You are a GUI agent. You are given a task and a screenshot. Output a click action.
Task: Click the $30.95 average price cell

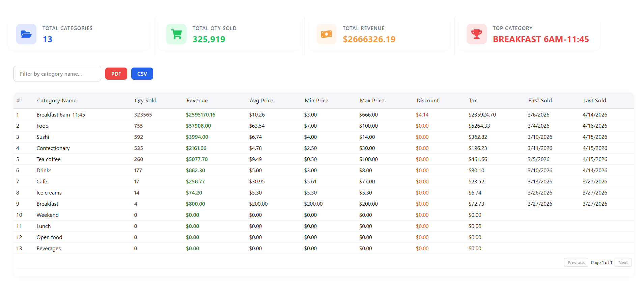257,181
